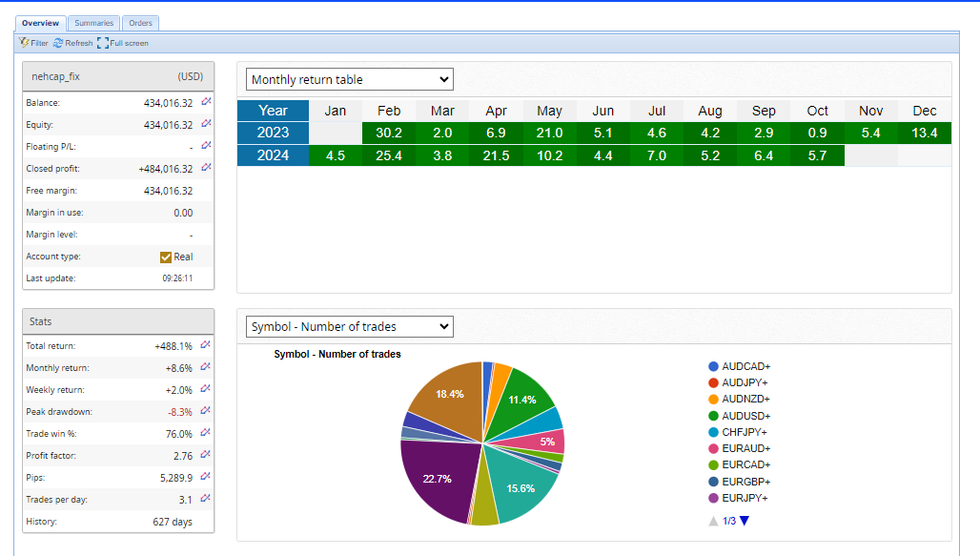980x556 pixels.
Task: Click chart icon beside Trades per day
Action: pos(205,499)
